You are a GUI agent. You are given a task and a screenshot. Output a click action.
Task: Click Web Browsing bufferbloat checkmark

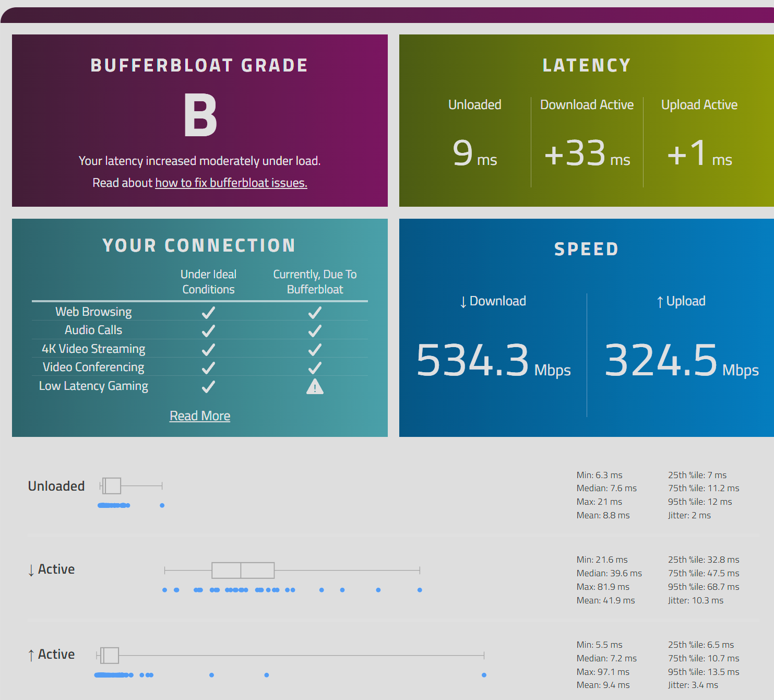(x=315, y=312)
